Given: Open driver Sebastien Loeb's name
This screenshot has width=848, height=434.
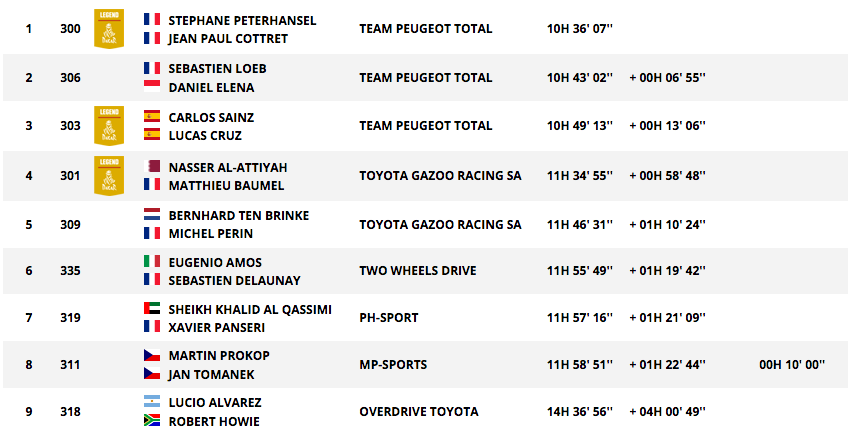Looking at the screenshot, I should (x=217, y=68).
